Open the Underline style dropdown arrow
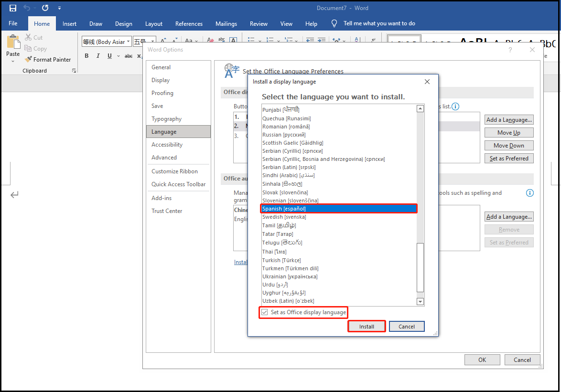561x392 pixels. tap(118, 55)
